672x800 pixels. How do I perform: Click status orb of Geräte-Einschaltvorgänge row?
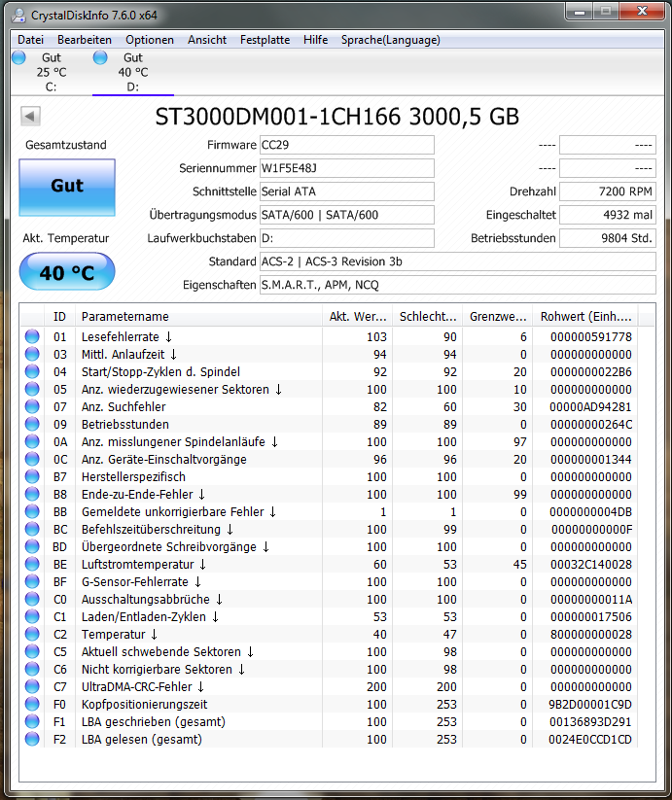(x=32, y=459)
